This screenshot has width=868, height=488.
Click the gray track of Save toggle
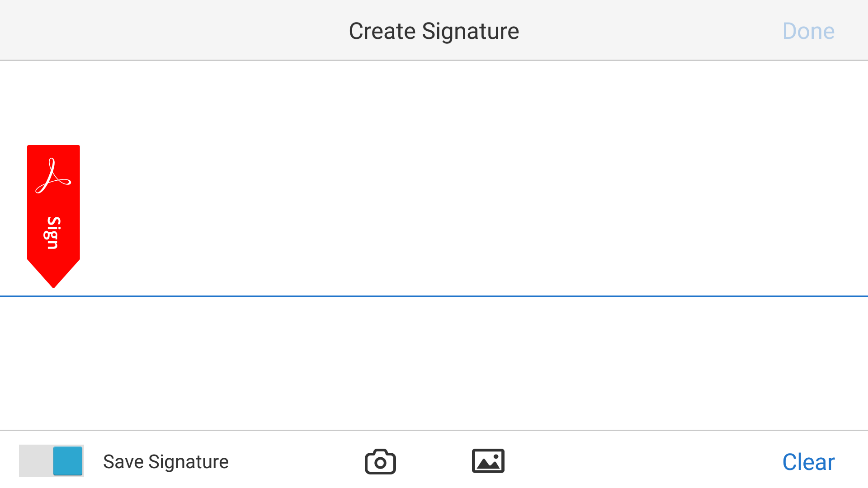coord(35,461)
